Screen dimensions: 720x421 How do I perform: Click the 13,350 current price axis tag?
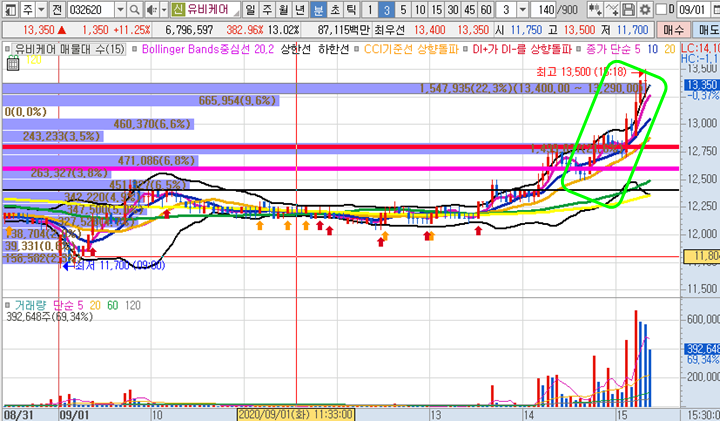point(702,85)
